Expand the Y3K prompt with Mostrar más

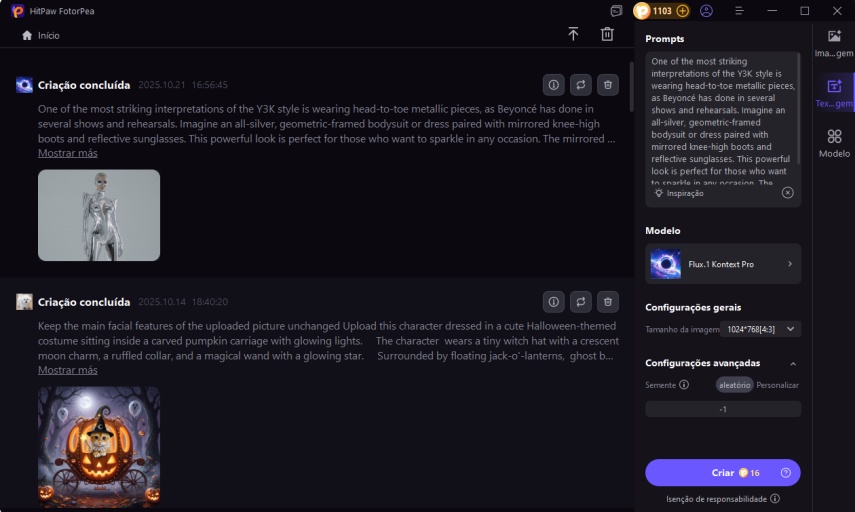pos(67,153)
